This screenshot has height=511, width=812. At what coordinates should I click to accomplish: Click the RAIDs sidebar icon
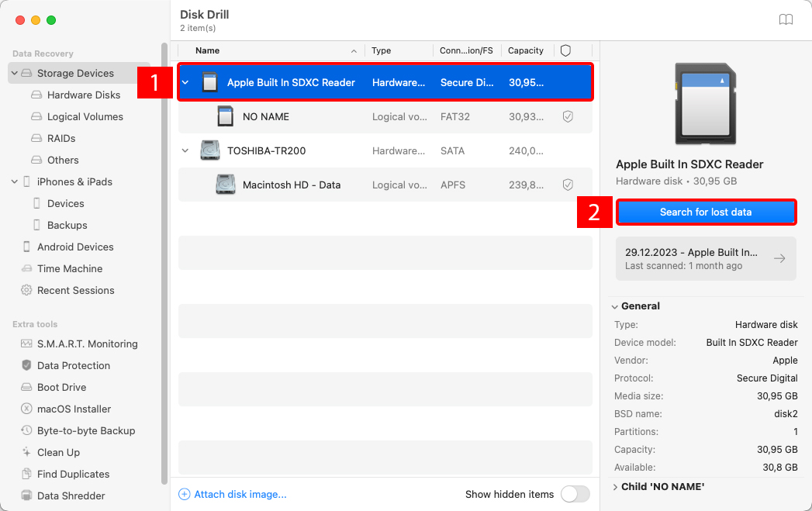coord(36,138)
